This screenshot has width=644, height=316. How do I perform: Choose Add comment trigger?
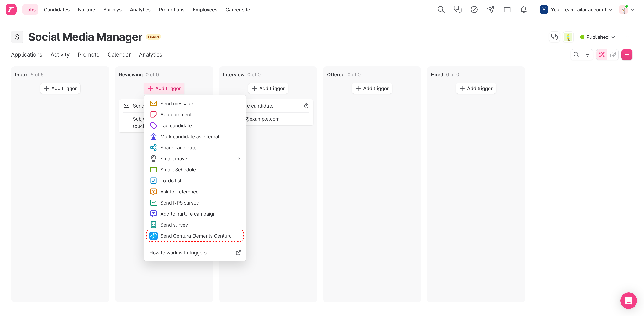195,115
